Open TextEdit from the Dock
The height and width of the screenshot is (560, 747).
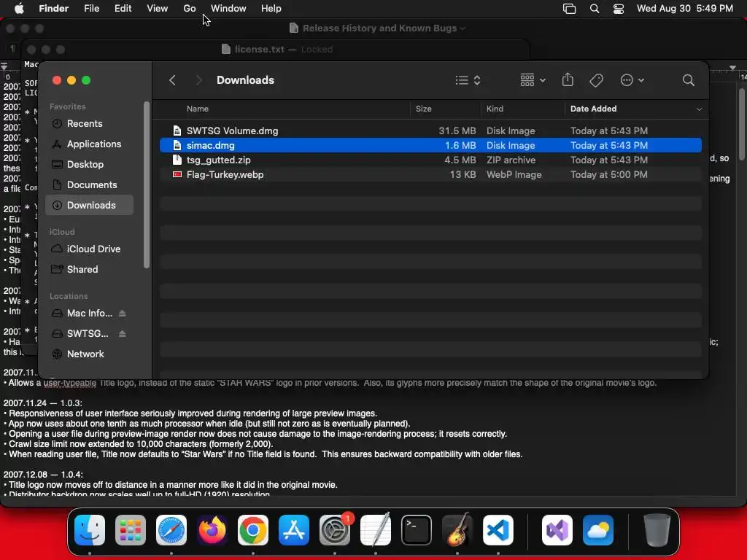[376, 530]
